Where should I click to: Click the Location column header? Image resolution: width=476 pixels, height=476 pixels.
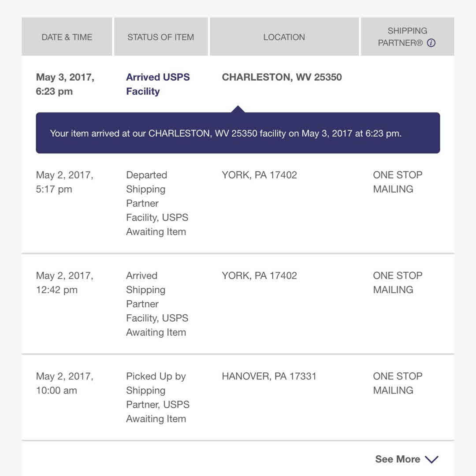284,37
